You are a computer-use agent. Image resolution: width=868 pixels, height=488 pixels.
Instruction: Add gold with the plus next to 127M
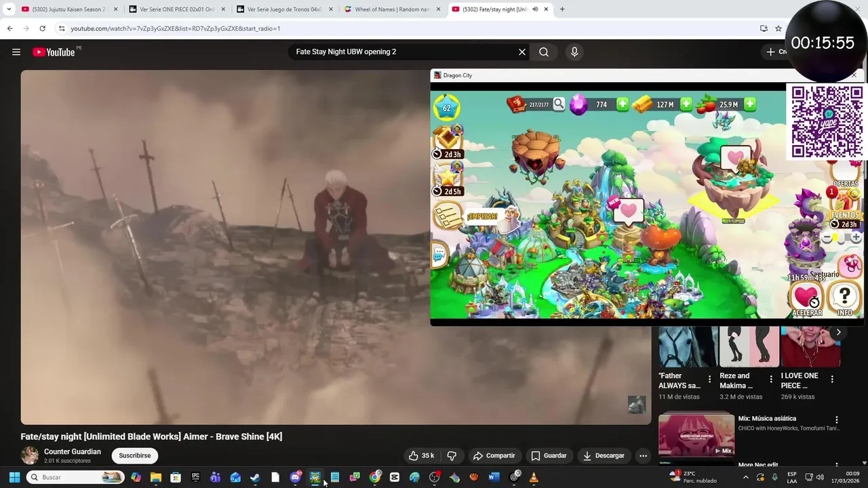pyautogui.click(x=686, y=104)
